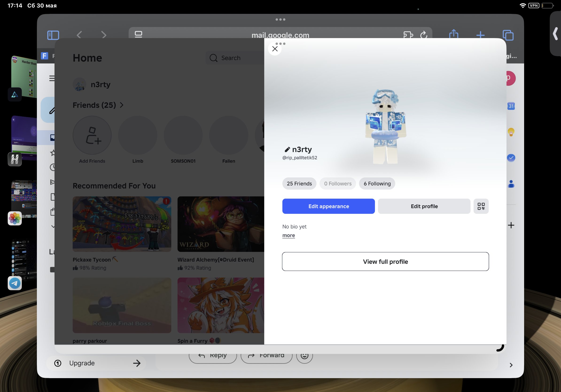Open View full profile

click(x=385, y=262)
